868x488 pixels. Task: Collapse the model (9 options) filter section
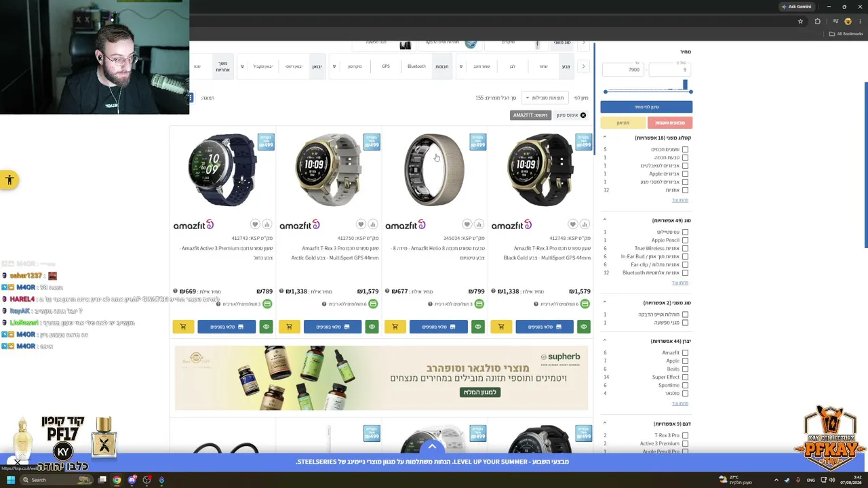(605, 424)
